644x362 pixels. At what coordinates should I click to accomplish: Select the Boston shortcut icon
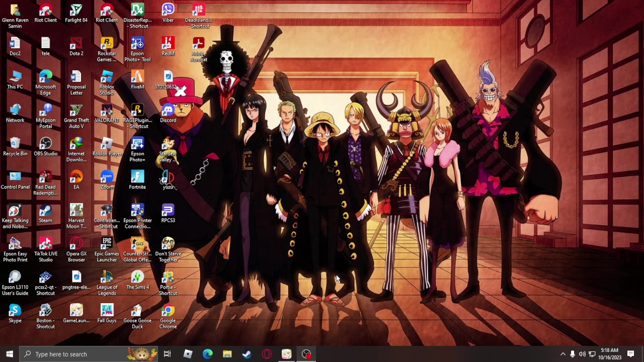(x=46, y=316)
